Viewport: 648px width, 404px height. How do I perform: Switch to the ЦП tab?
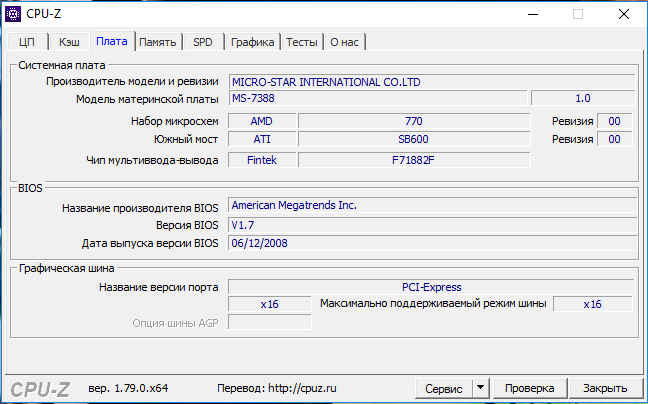pyautogui.click(x=28, y=42)
